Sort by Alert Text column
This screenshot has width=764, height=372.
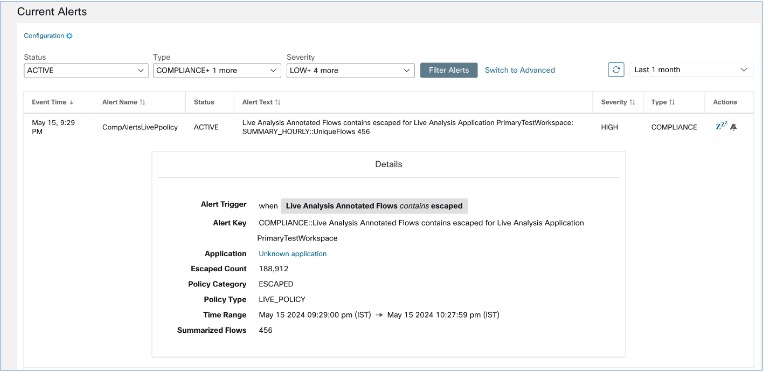(x=277, y=102)
